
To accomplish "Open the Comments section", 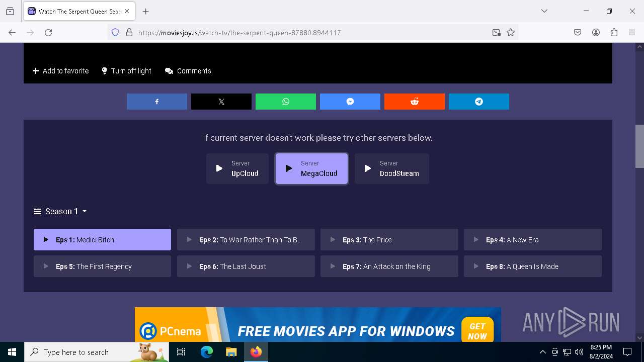I will click(188, 71).
